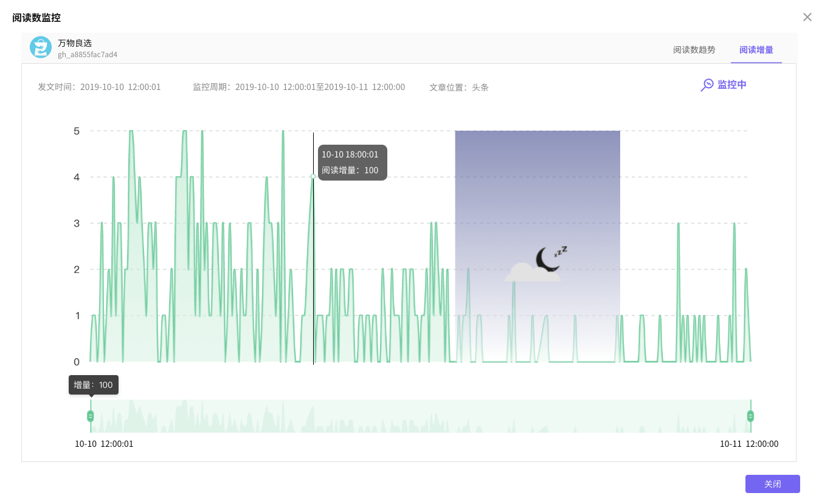Grab the left range slider handle
The width and height of the screenshot is (819, 504).
click(x=91, y=416)
